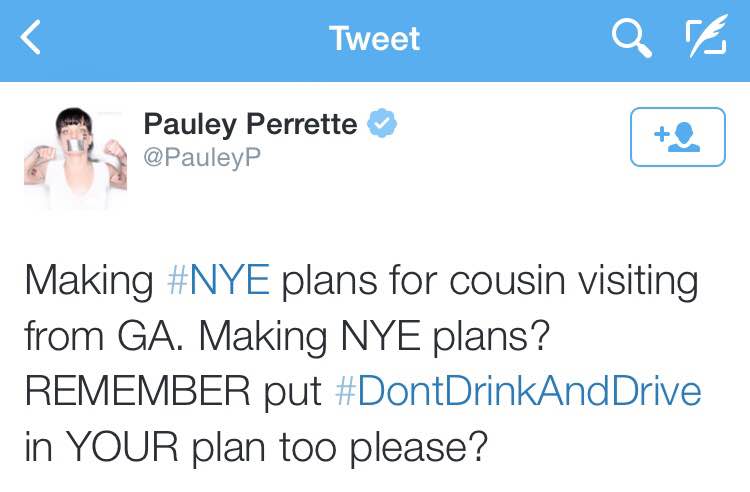Tap the word 'Making' starting the tweet
This screenshot has height=492, width=750.
(89, 282)
